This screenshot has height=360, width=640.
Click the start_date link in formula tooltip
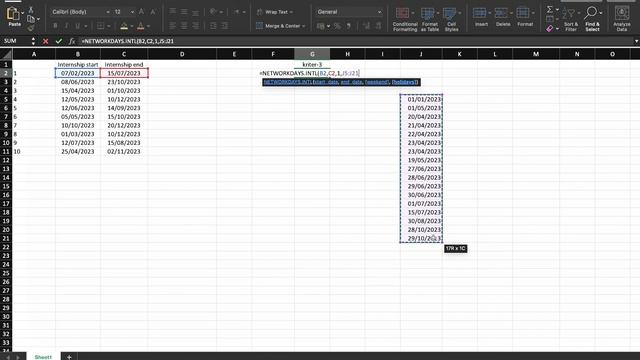(326, 82)
